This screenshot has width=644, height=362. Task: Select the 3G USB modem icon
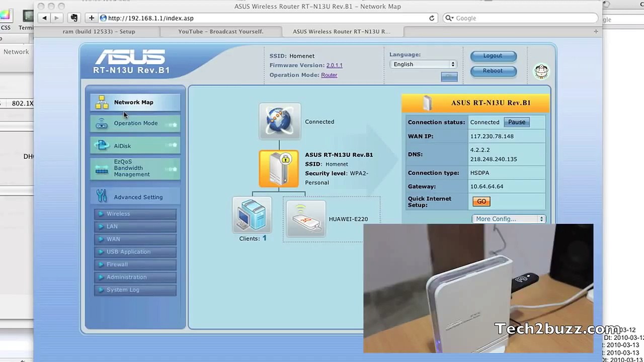coord(306,218)
